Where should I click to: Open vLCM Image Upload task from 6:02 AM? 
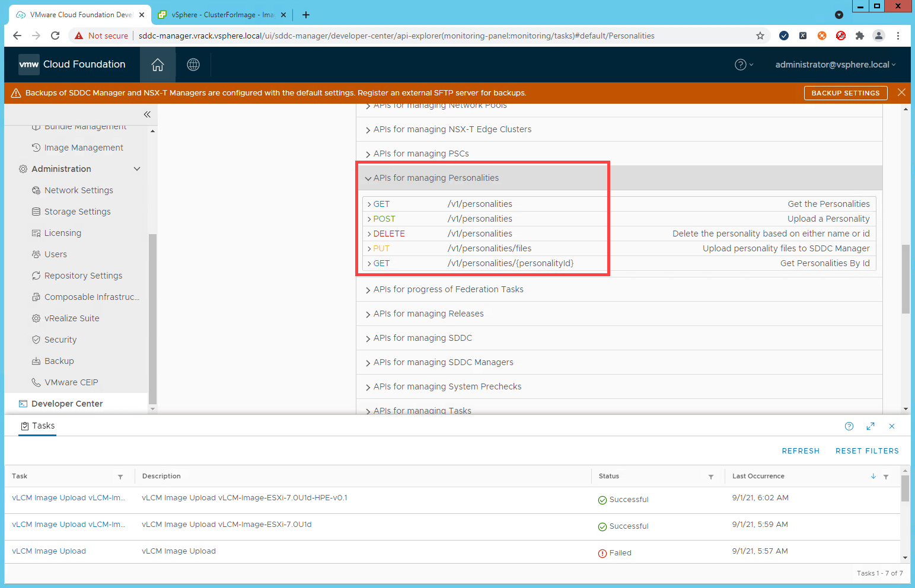pyautogui.click(x=69, y=498)
